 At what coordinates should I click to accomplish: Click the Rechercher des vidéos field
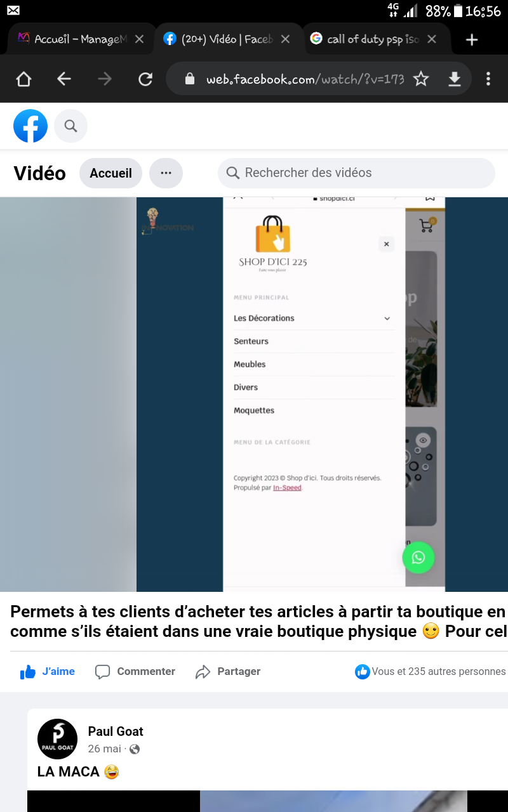point(356,173)
